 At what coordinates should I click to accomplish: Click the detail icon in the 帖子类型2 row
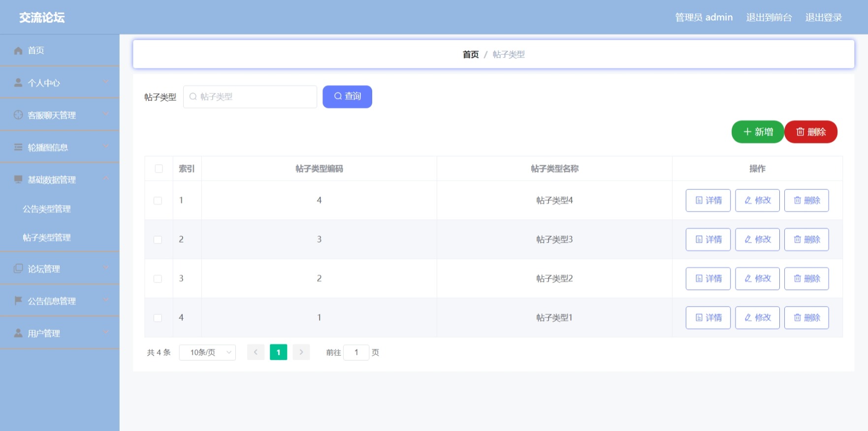699,278
